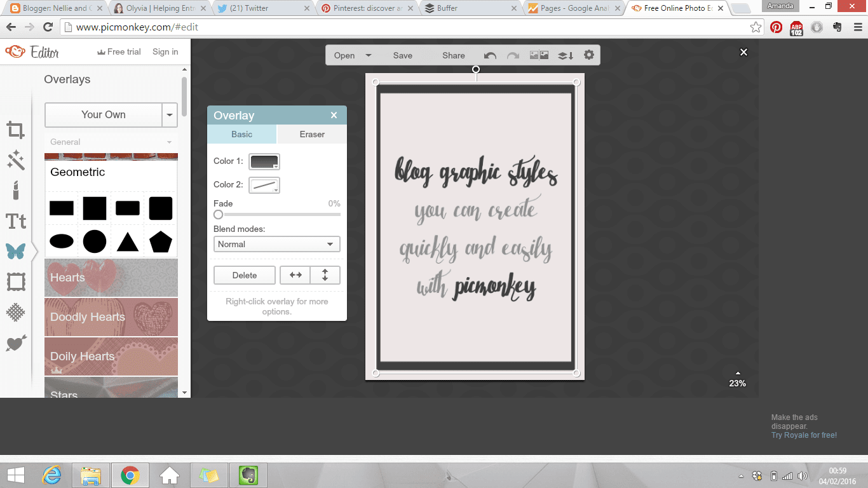Expand the Doodly Hearts overlay group
This screenshot has height=488, width=868.
(x=111, y=317)
